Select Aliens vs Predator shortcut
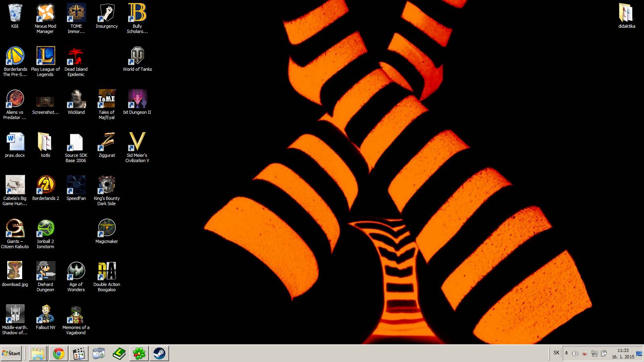 tap(15, 105)
